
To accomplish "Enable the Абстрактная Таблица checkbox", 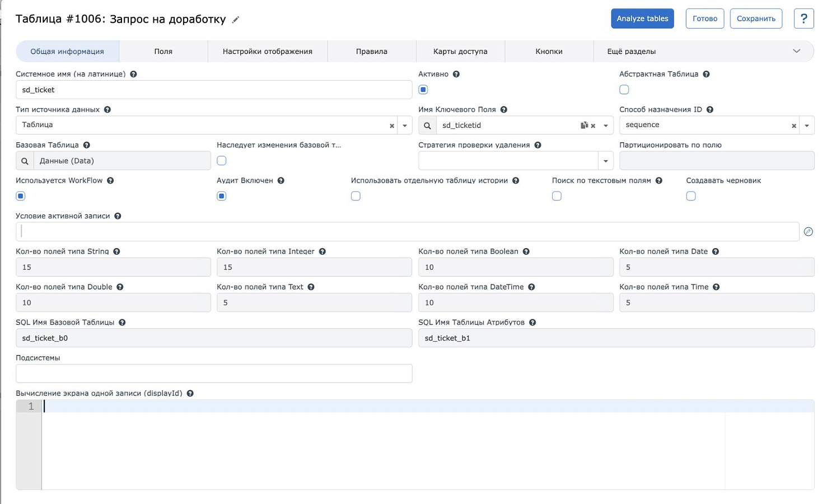I will coord(624,90).
